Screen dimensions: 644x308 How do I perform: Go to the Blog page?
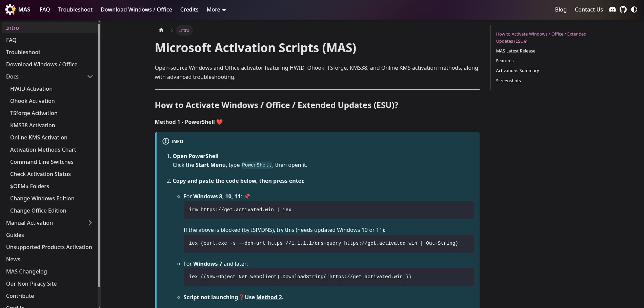[561, 9]
